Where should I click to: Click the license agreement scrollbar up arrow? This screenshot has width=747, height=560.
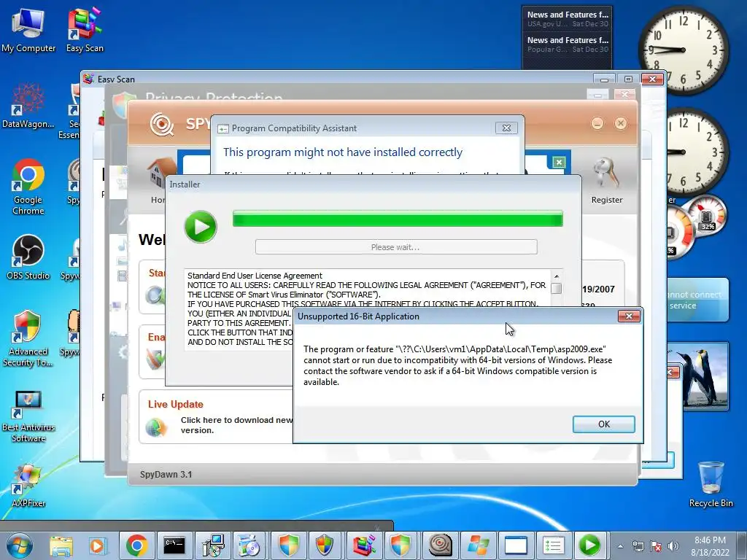click(x=556, y=276)
